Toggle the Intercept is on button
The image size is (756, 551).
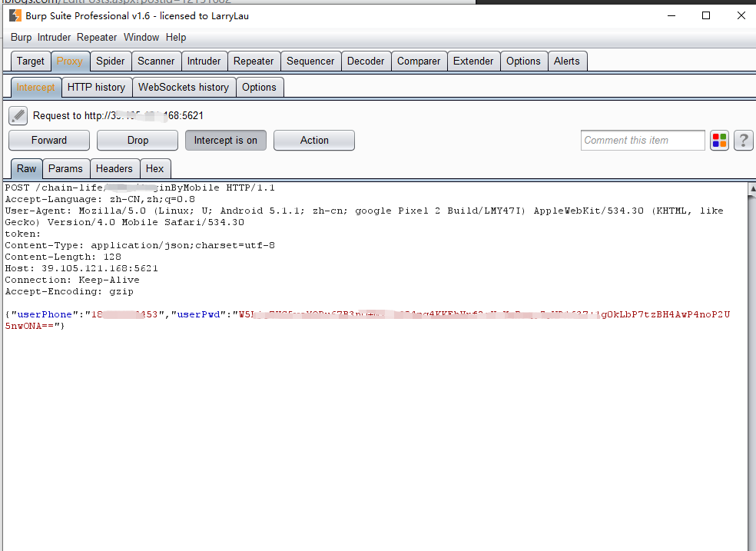pyautogui.click(x=226, y=141)
